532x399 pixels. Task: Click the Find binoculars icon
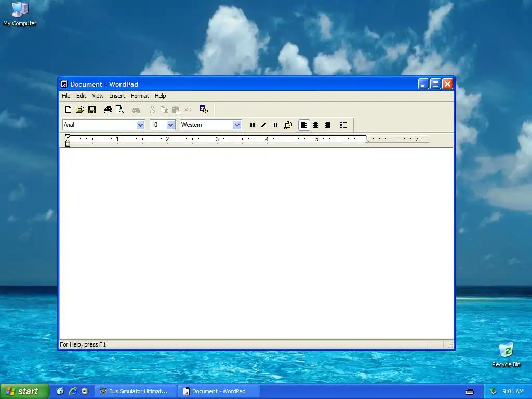[136, 110]
